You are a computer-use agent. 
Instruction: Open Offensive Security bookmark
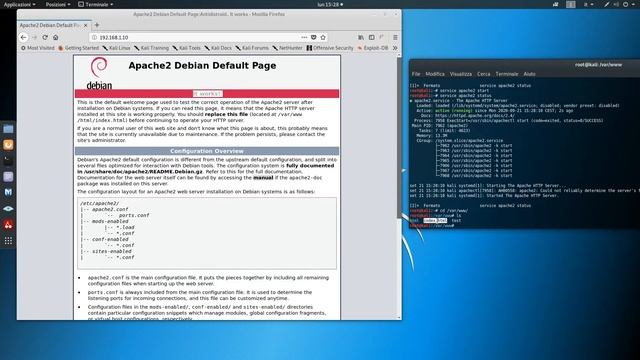click(330, 48)
